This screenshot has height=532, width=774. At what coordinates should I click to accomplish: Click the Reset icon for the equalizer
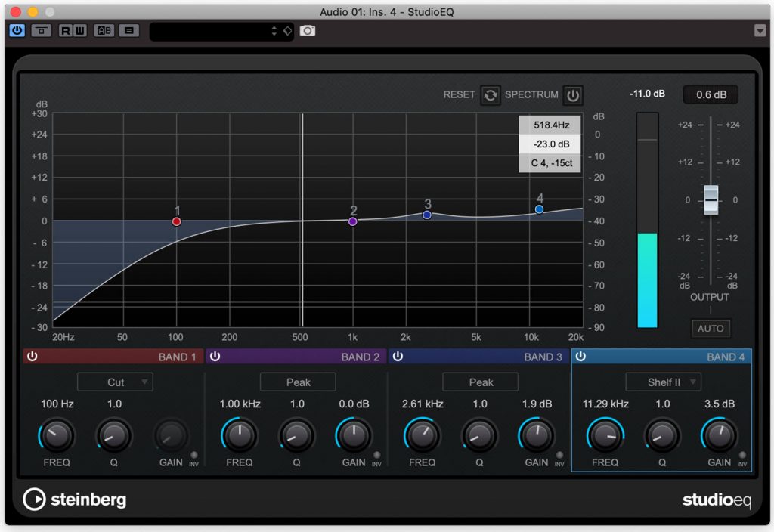point(490,95)
